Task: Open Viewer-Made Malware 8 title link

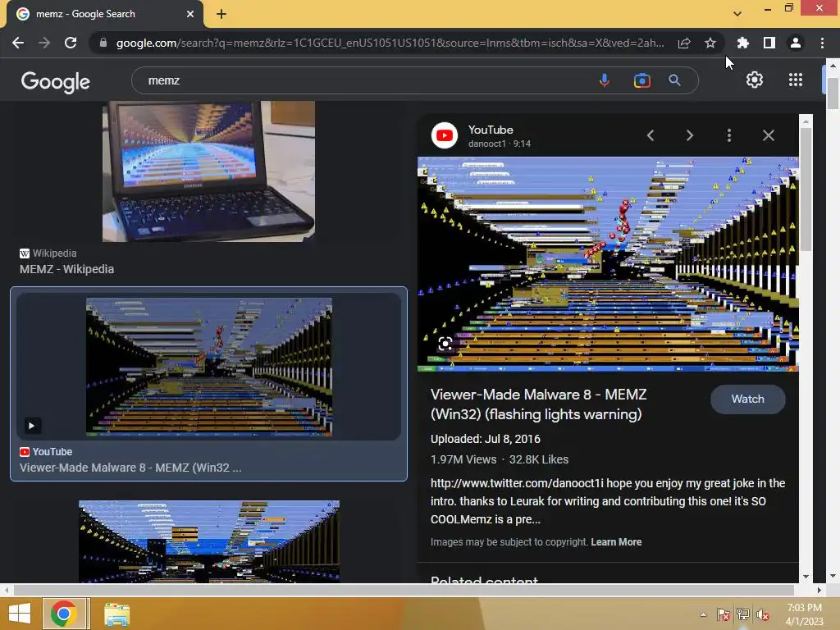Action: click(x=538, y=404)
